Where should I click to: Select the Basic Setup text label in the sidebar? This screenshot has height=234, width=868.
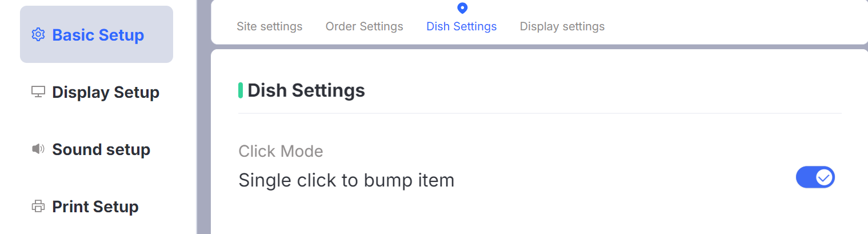(98, 35)
